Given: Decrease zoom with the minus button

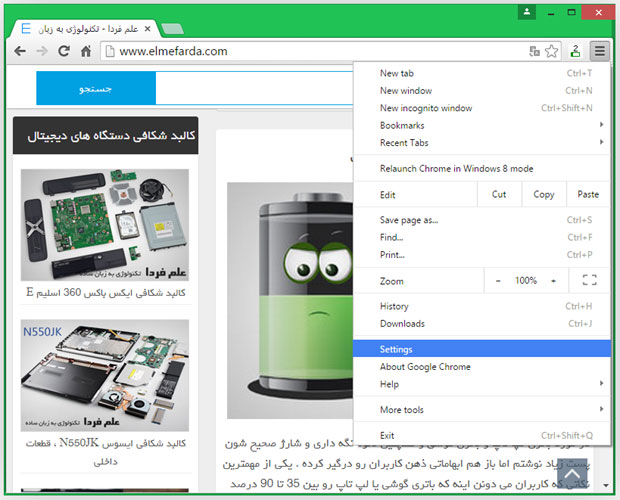Looking at the screenshot, I should [x=498, y=281].
